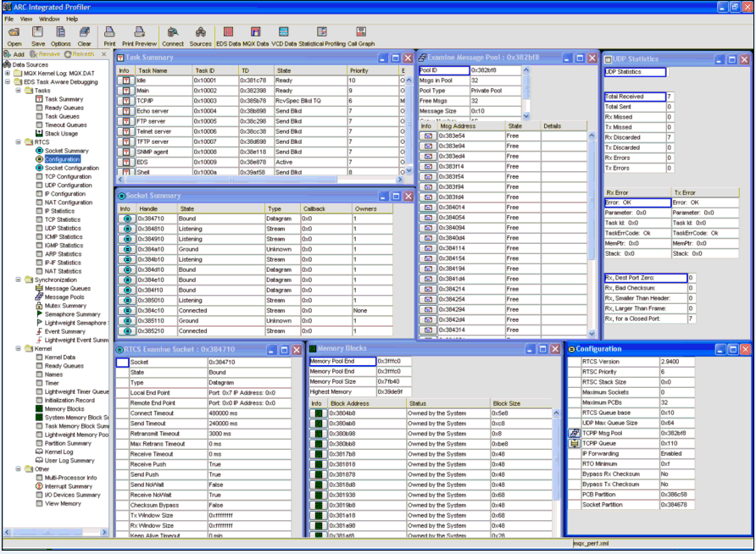Open the Window menu

click(49, 18)
